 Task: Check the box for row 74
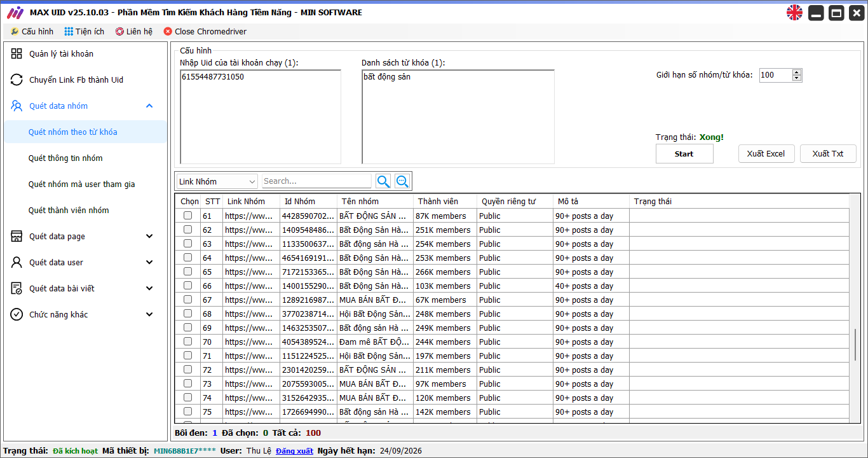pos(187,398)
